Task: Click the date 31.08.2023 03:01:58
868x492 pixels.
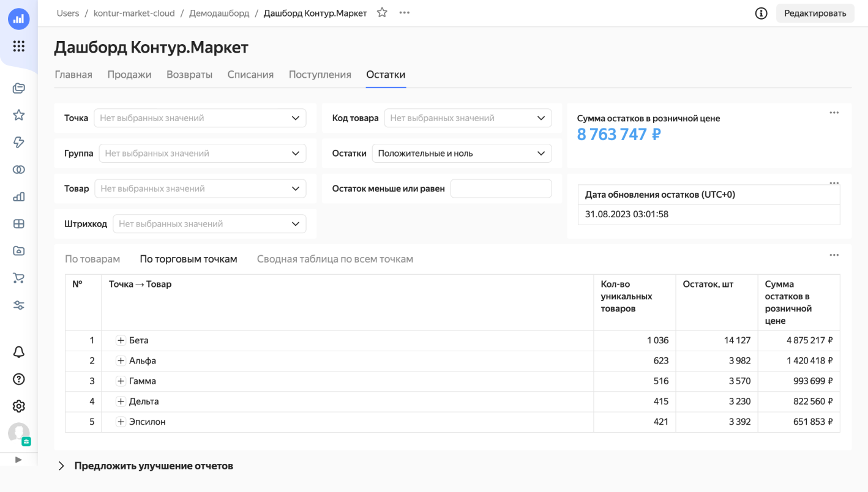Action: pos(626,215)
